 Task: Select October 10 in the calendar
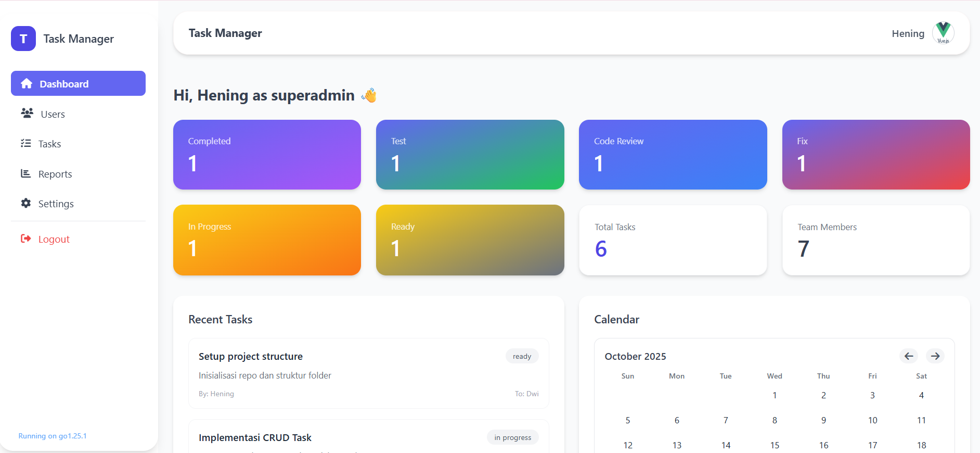[x=872, y=420]
